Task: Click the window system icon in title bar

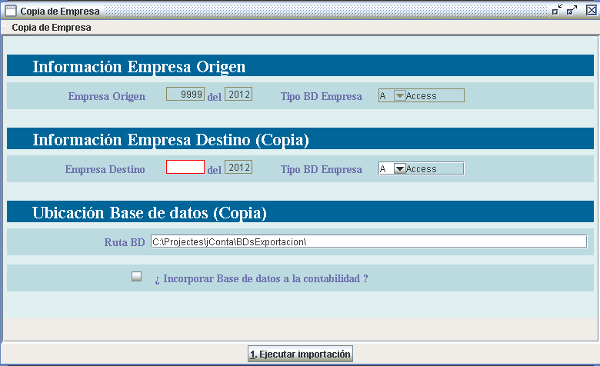Action: coord(11,11)
